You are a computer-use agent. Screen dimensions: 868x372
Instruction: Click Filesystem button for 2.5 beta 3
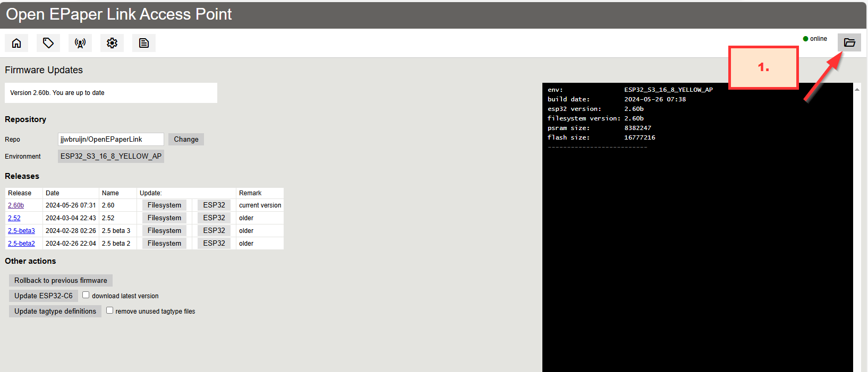click(x=164, y=230)
